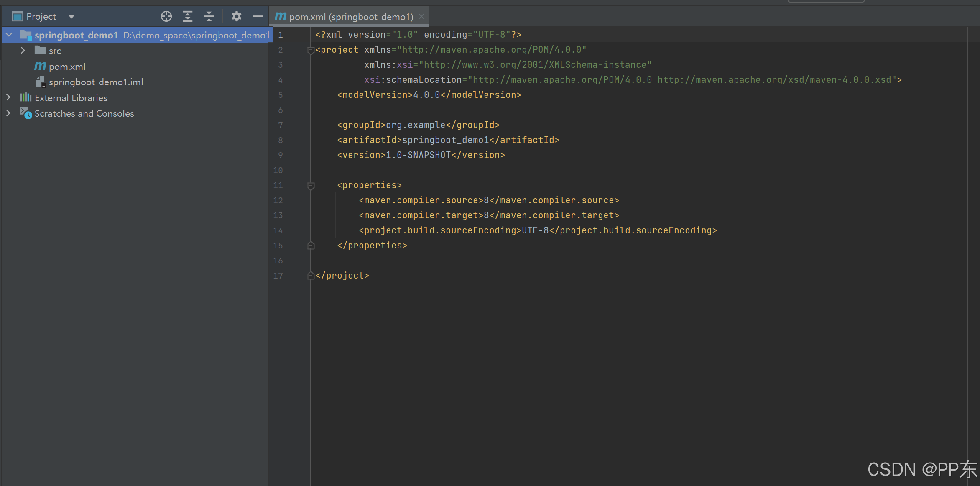Collapse the springboot_demo1 root node
This screenshot has width=980, height=486.
(9, 35)
